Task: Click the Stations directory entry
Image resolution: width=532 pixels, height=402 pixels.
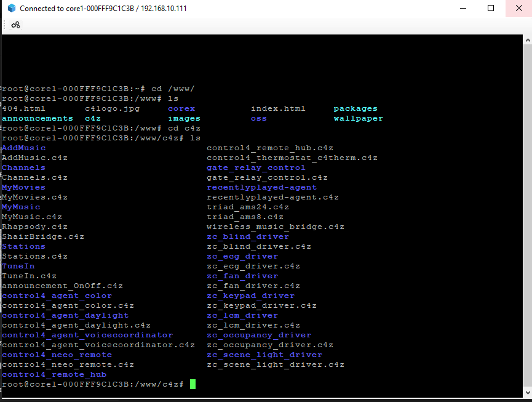Action: 23,246
